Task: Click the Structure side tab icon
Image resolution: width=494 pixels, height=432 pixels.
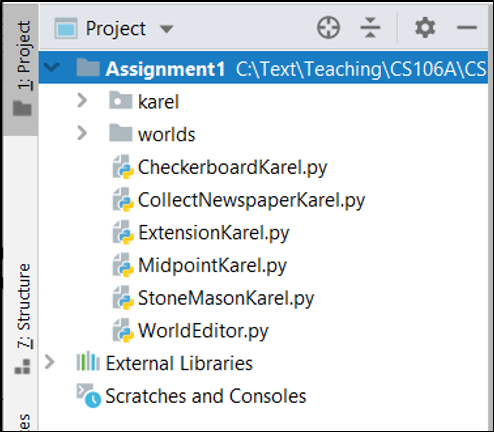Action: click(22, 366)
